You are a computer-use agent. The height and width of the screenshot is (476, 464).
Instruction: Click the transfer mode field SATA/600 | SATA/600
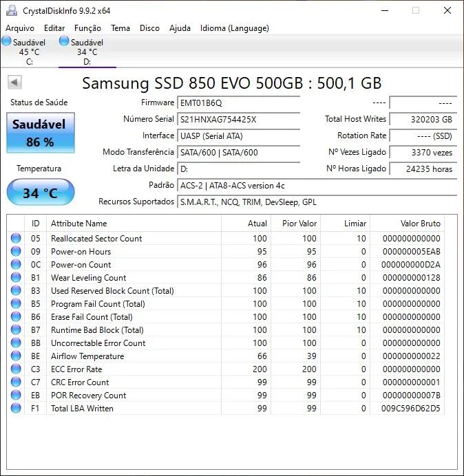(x=239, y=152)
